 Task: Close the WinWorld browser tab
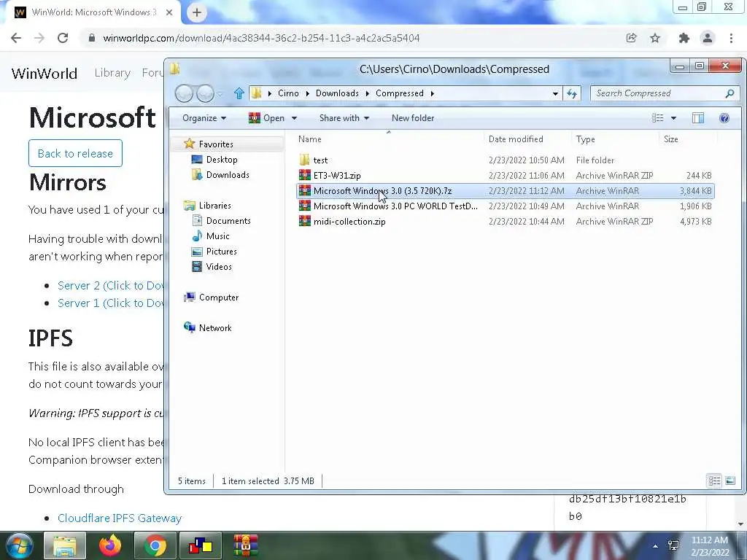pos(169,12)
